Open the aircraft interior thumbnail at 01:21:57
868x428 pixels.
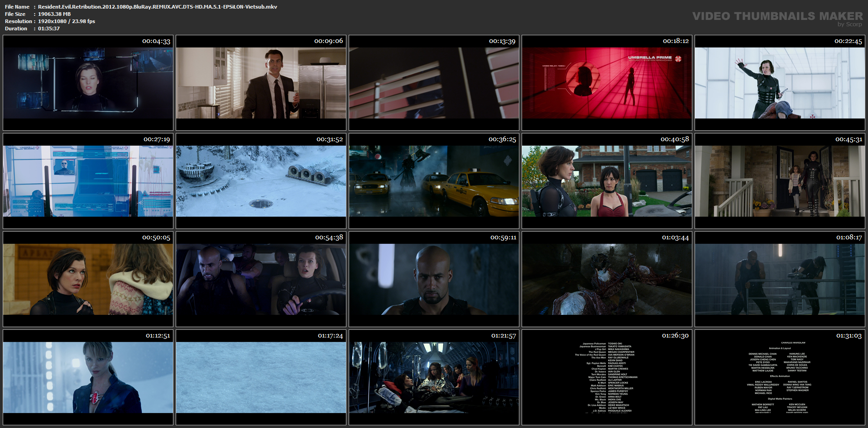tap(434, 377)
